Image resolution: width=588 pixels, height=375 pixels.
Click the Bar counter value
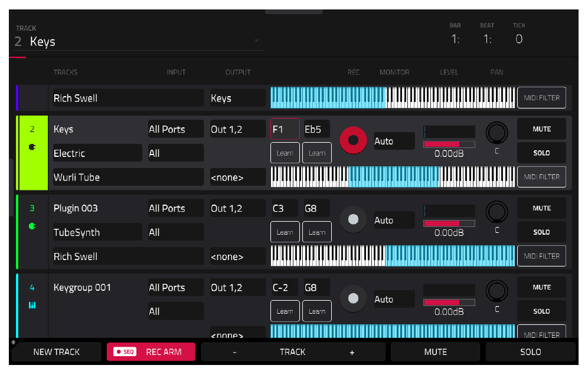point(455,39)
